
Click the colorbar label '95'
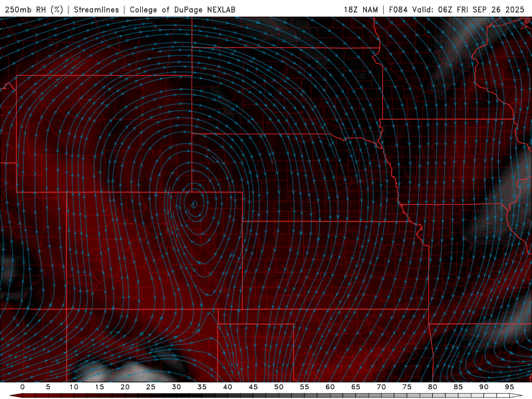509,387
